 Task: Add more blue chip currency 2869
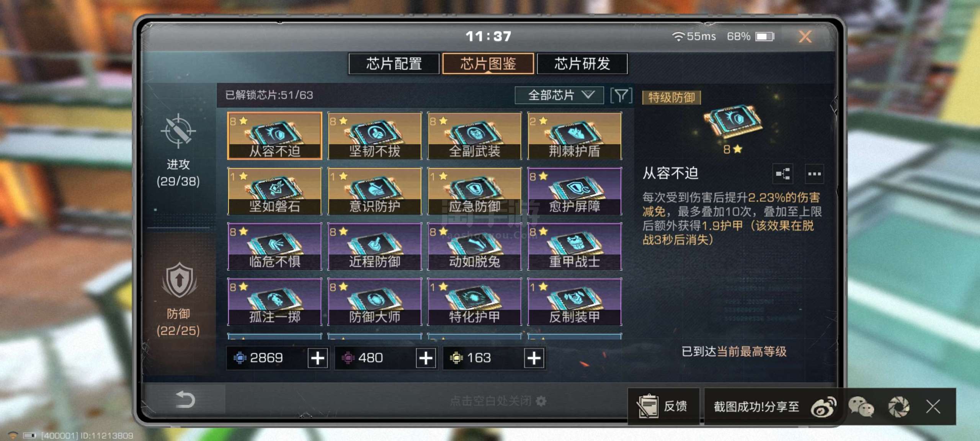[318, 358]
